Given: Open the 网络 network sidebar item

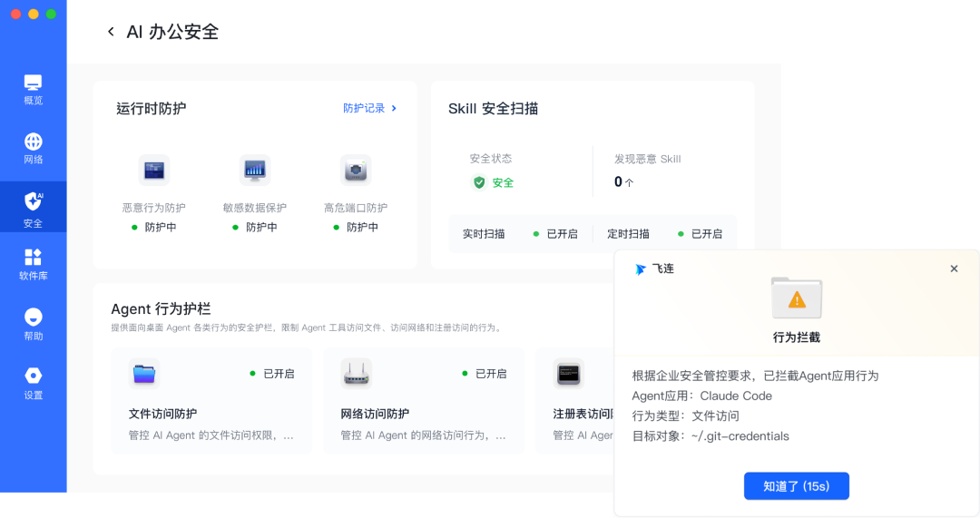Looking at the screenshot, I should pos(34,149).
